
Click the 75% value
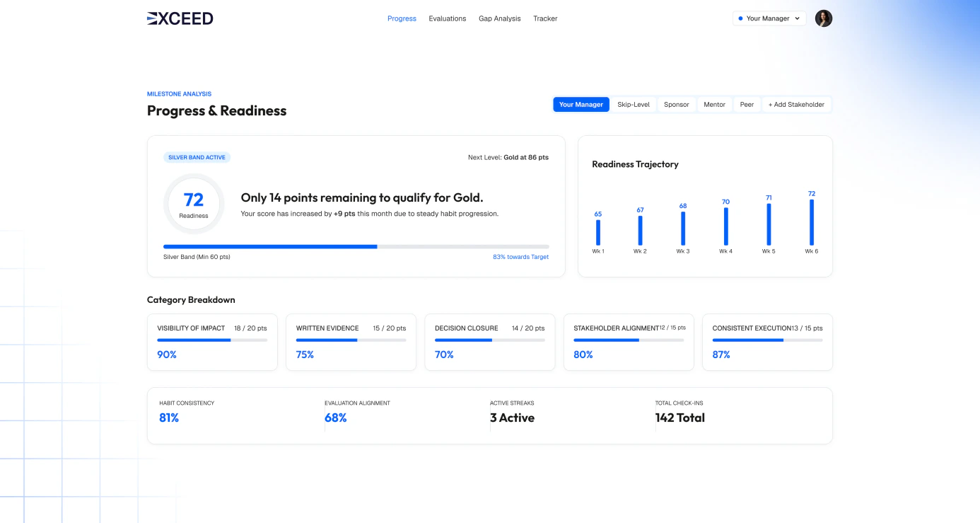305,355
